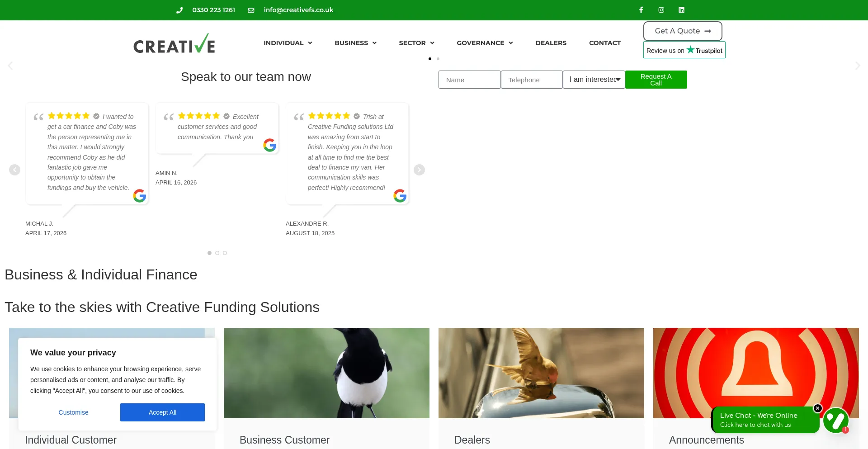Click star rating on Amin N. review
868x449 pixels.
click(x=199, y=116)
